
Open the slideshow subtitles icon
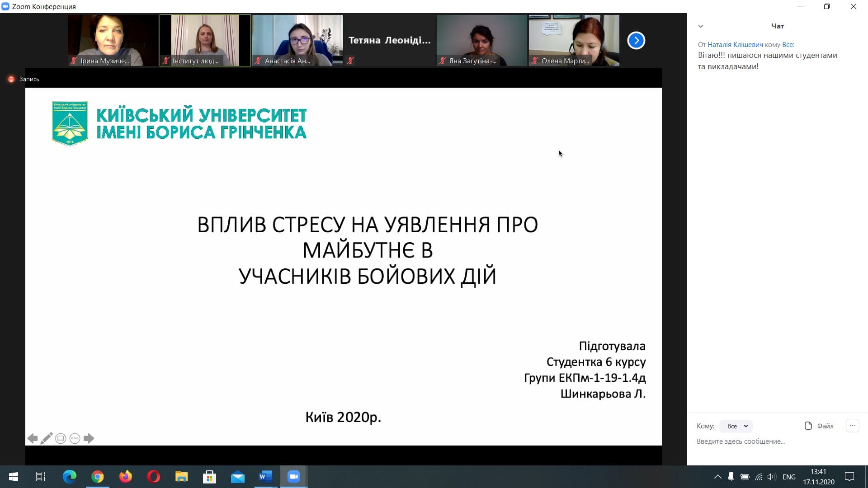(x=61, y=438)
